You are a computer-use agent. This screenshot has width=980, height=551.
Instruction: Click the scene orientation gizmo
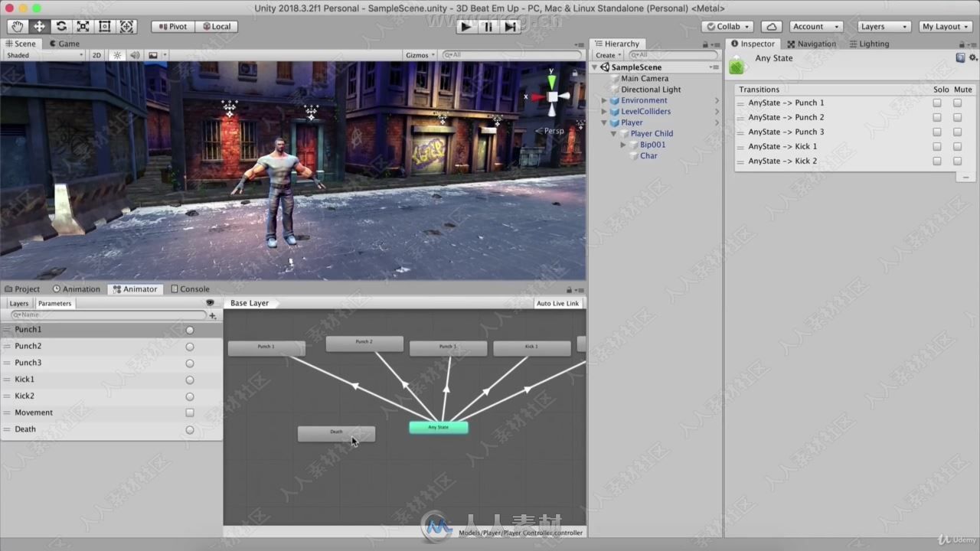click(x=552, y=96)
